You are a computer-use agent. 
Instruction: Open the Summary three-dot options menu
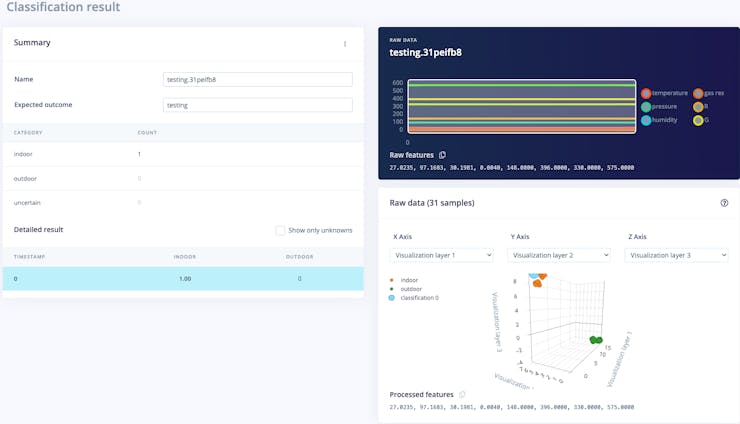345,44
